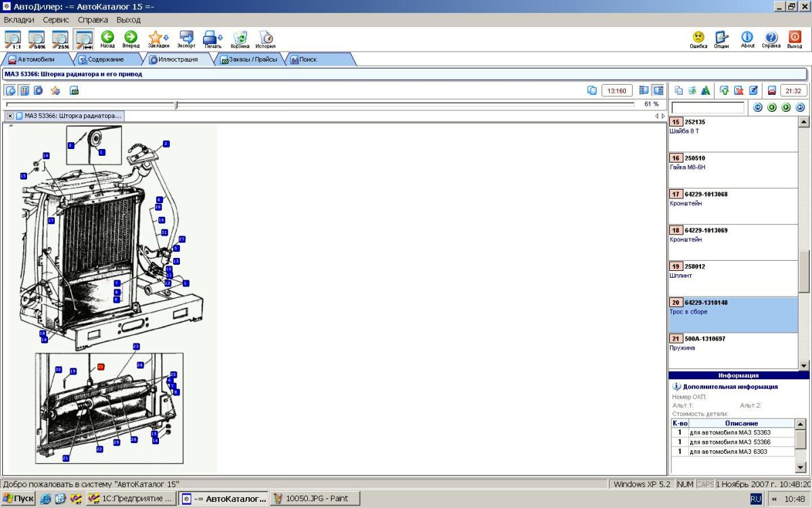Open the Закладки dropdown arrow
Screen dimensions: 812x508
point(166,37)
